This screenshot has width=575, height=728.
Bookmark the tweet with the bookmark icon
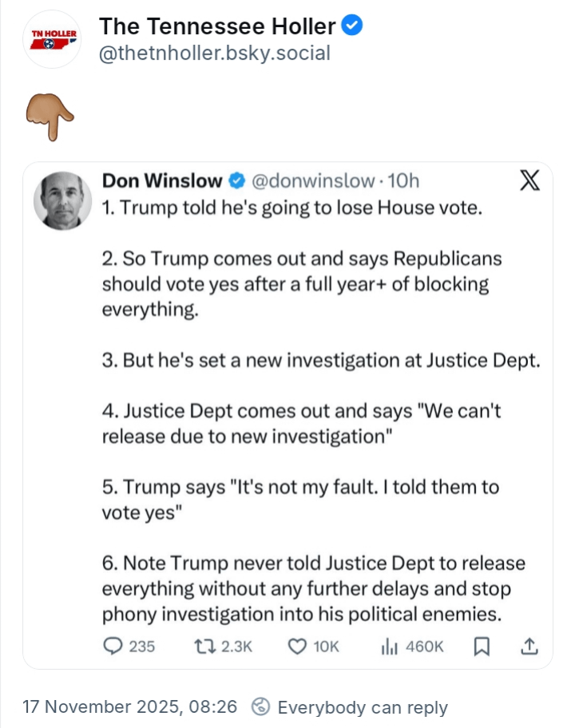tap(482, 646)
